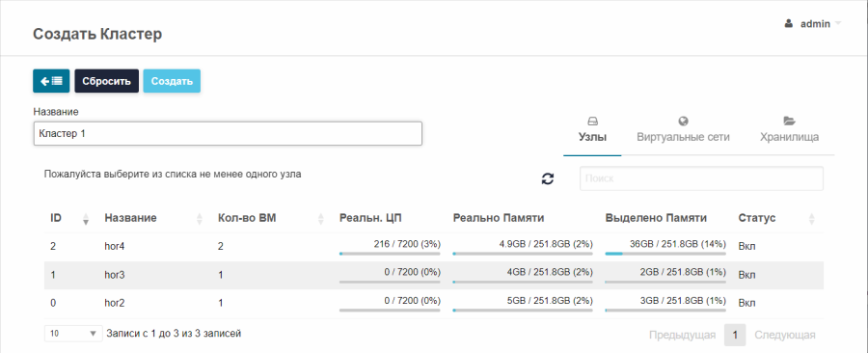Open the records-per-page dropdown showing 10
The image size is (868, 353).
pyautogui.click(x=73, y=334)
